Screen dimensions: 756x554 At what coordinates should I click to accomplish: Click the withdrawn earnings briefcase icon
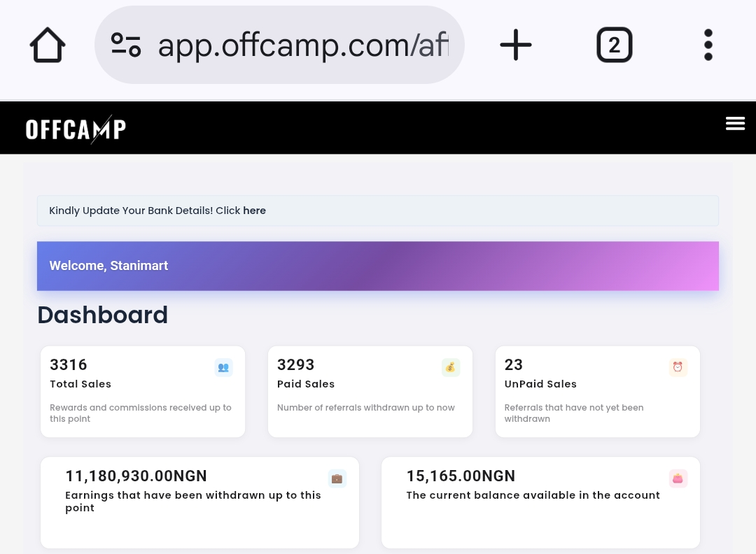[x=337, y=478]
